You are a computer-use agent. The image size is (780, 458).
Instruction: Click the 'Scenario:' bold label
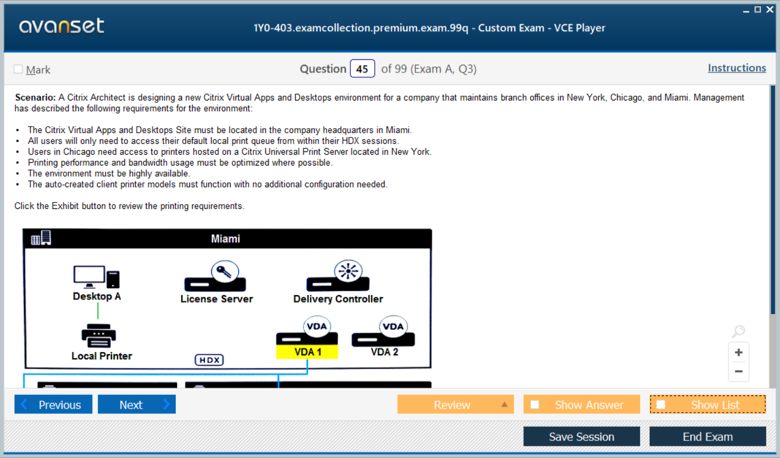[x=35, y=97]
